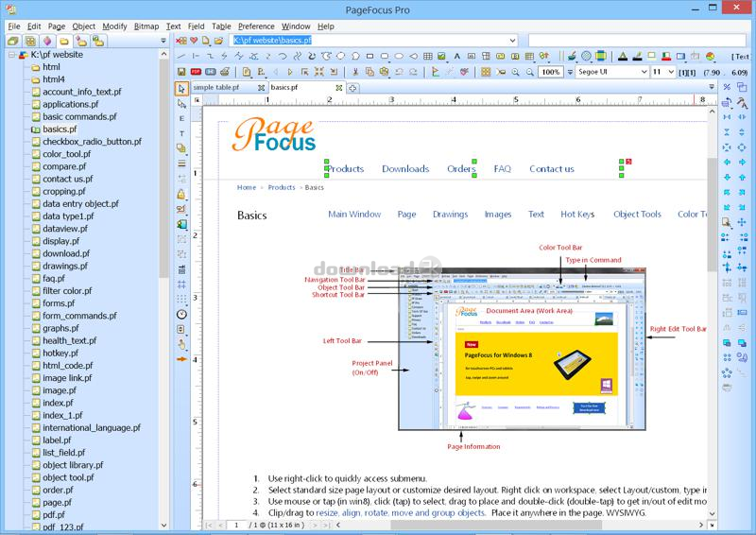Click the Save floppy disk icon
This screenshot has height=535, width=756.
181,72
